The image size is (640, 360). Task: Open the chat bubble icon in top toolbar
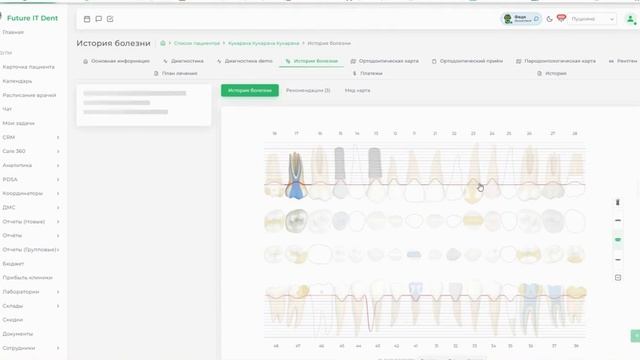(98, 19)
